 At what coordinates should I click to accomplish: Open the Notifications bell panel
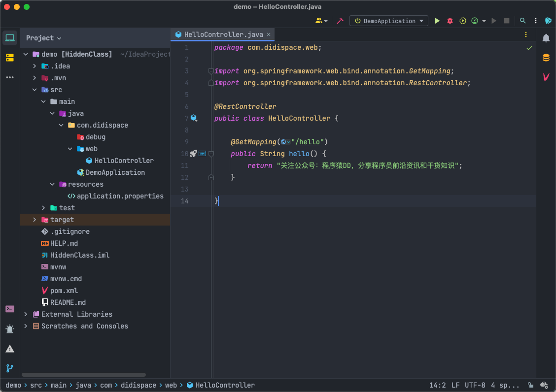(546, 38)
